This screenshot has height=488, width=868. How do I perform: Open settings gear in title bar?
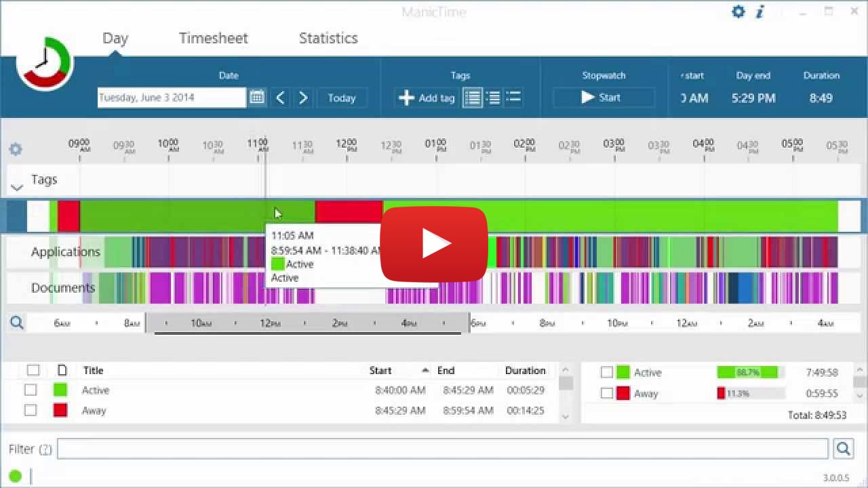(x=738, y=12)
